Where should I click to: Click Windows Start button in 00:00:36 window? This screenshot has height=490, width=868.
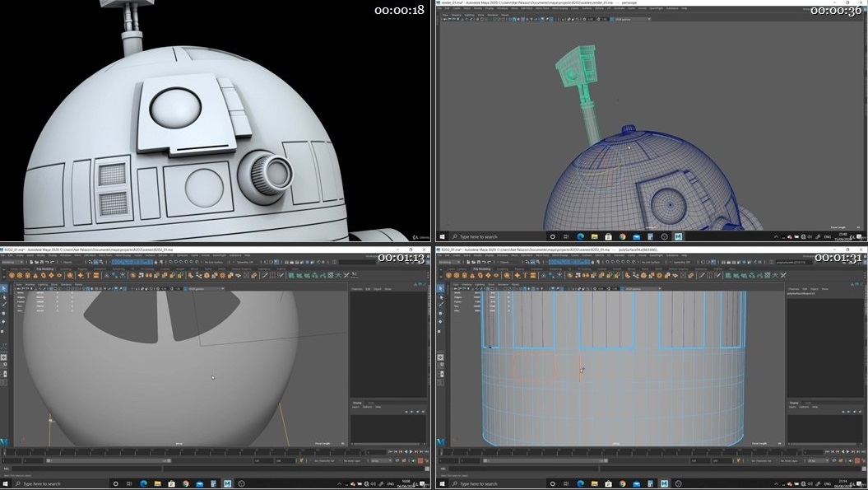point(443,236)
